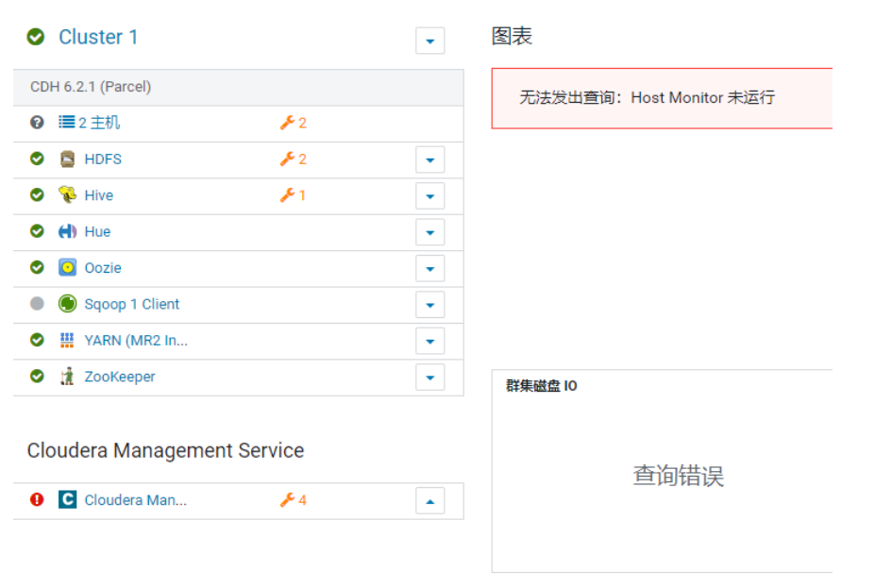Open the YARN (MR2 In... link
892x588 pixels.
click(136, 341)
